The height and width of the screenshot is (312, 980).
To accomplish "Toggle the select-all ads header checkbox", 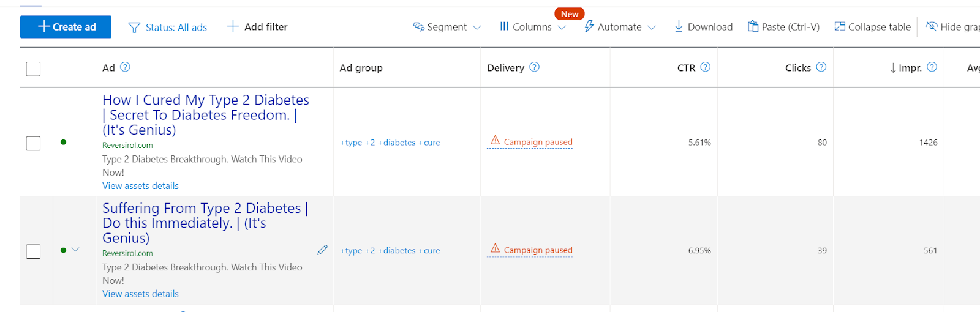I will coord(34,69).
